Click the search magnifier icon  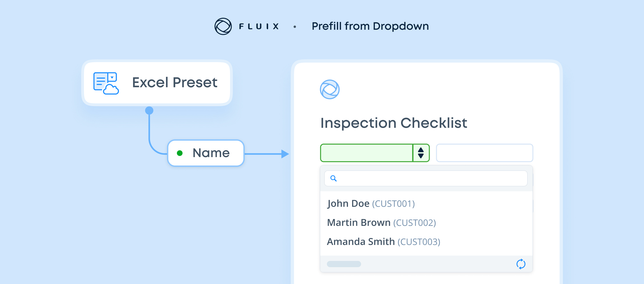[333, 178]
